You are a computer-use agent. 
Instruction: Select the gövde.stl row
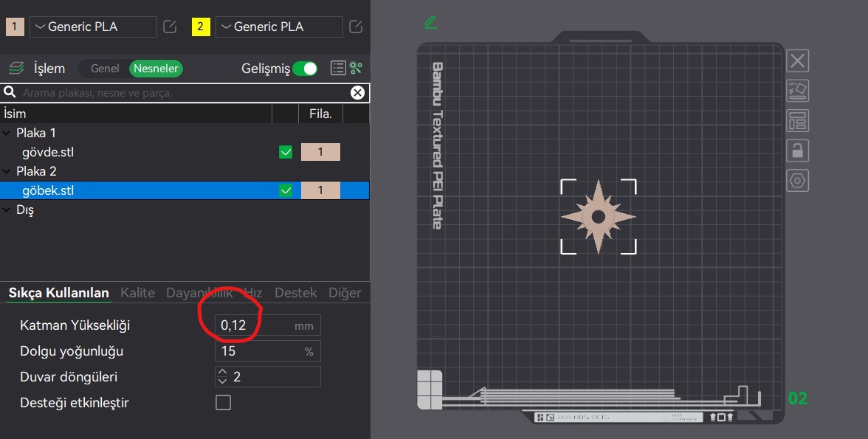(185, 152)
